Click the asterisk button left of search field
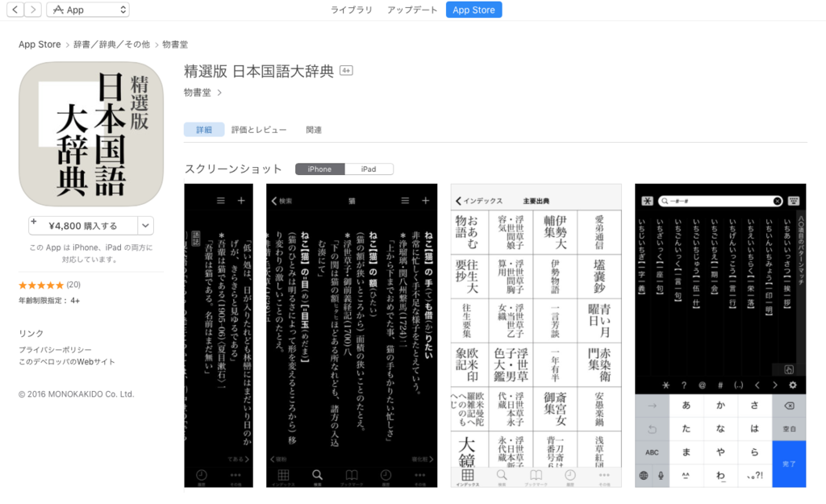The width and height of the screenshot is (826, 504). point(648,201)
